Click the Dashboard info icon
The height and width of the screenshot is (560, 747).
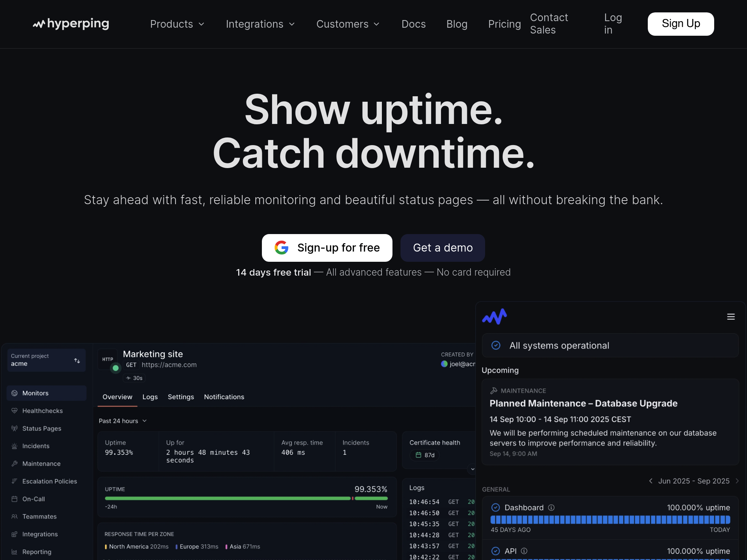[x=551, y=507]
